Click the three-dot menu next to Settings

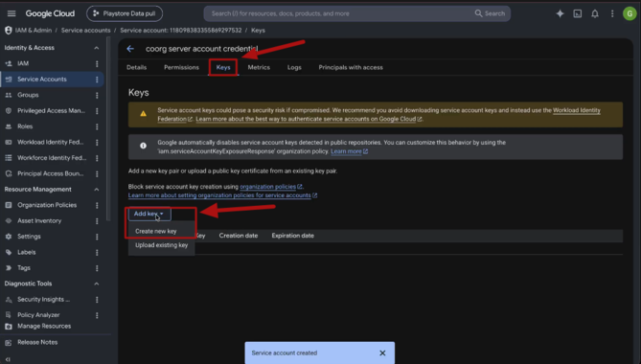[97, 237]
